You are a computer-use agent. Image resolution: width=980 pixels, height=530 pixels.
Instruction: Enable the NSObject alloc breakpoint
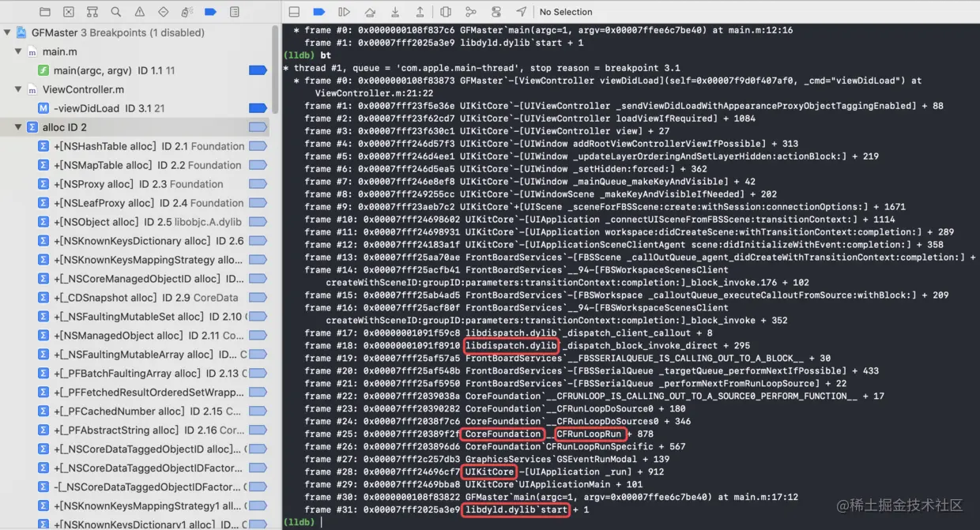coord(258,222)
